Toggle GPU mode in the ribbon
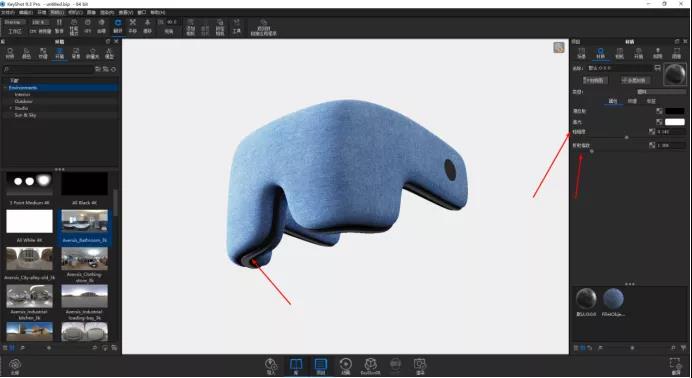The width and height of the screenshot is (692, 378). click(87, 26)
